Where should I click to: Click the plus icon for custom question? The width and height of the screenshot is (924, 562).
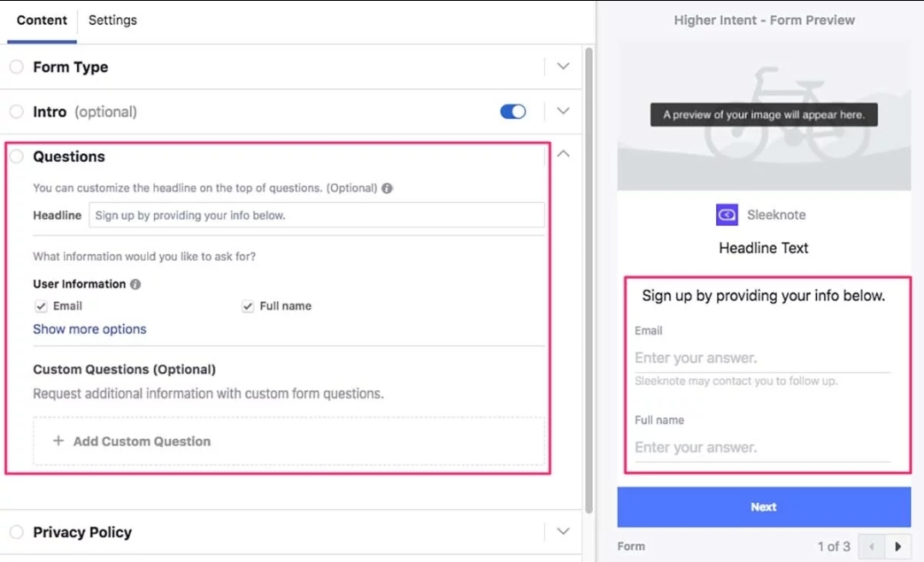click(x=58, y=441)
